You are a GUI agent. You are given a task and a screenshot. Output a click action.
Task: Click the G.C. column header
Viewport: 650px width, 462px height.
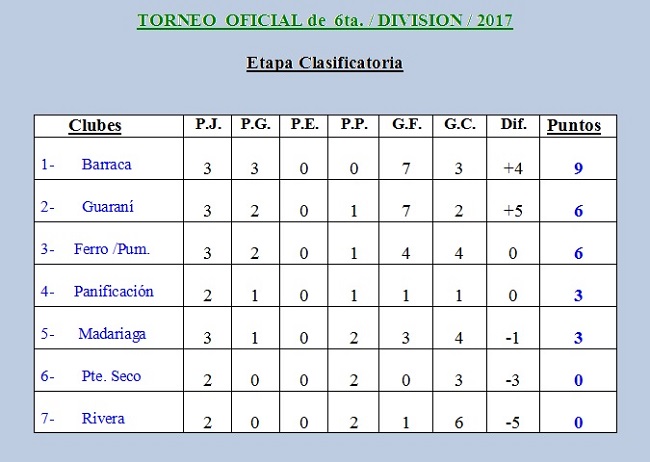click(x=459, y=125)
